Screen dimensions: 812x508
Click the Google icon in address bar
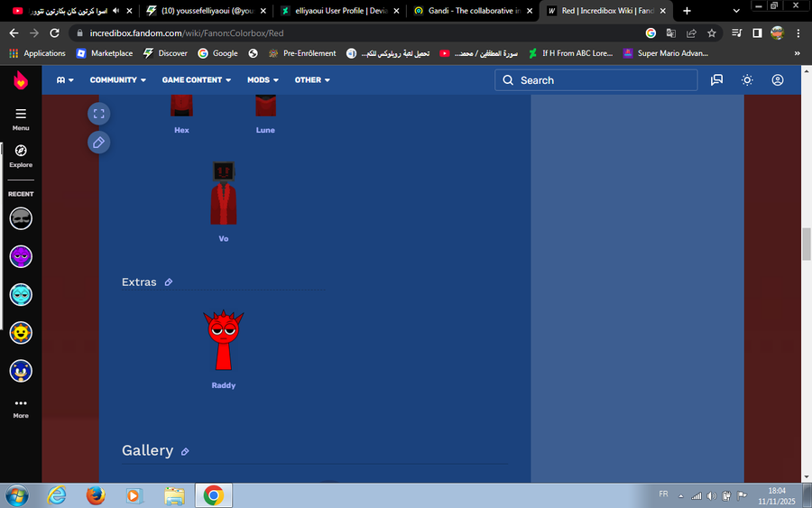click(x=651, y=33)
